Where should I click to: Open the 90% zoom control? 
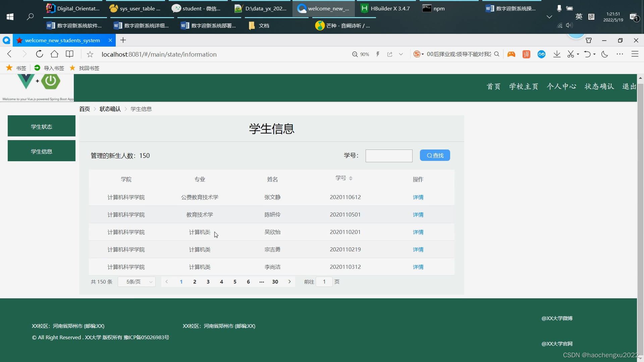coord(361,54)
